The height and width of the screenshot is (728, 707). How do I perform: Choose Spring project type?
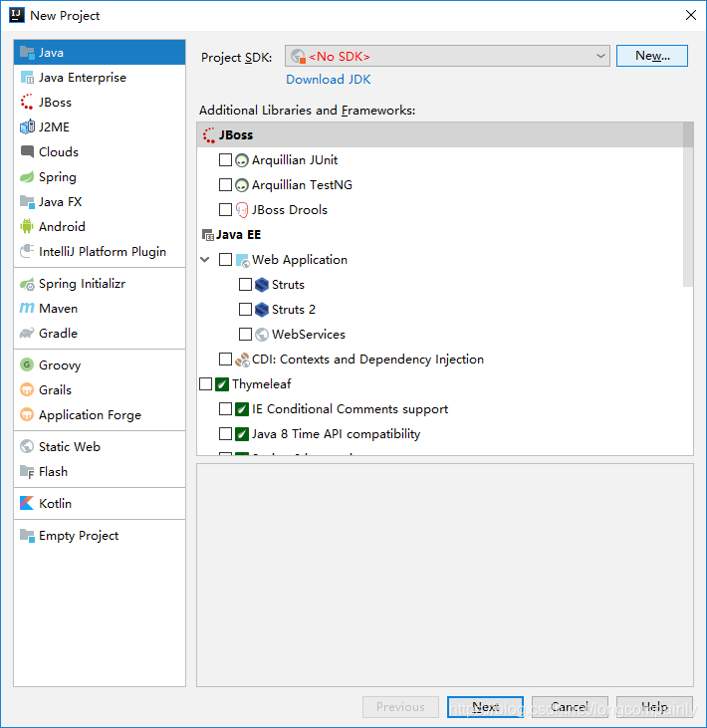100,177
